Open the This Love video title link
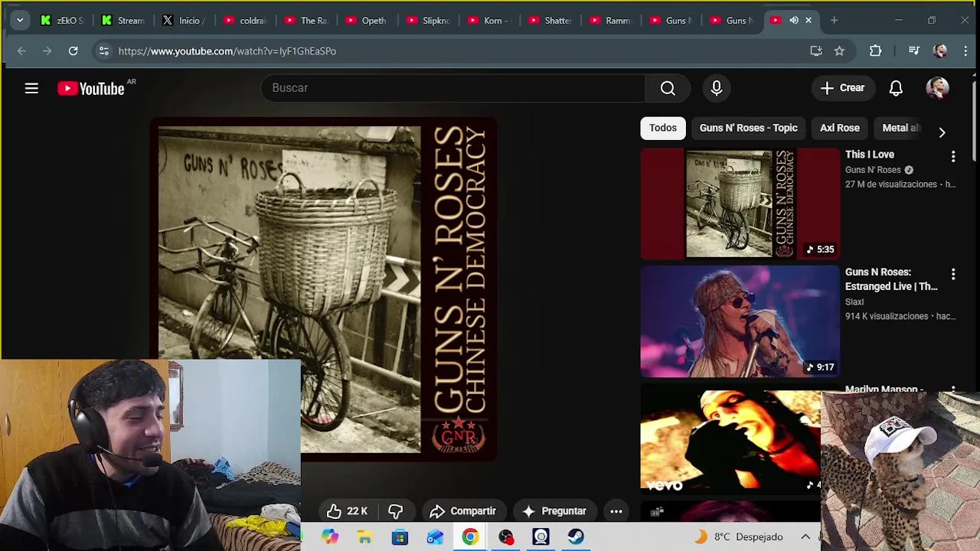The height and width of the screenshot is (551, 980). [870, 155]
